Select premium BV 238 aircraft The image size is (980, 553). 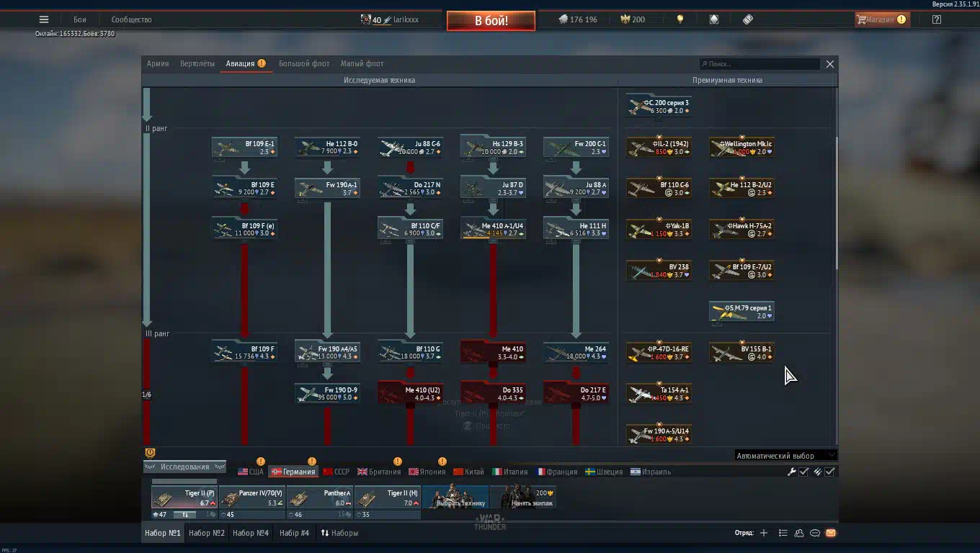[x=659, y=271]
